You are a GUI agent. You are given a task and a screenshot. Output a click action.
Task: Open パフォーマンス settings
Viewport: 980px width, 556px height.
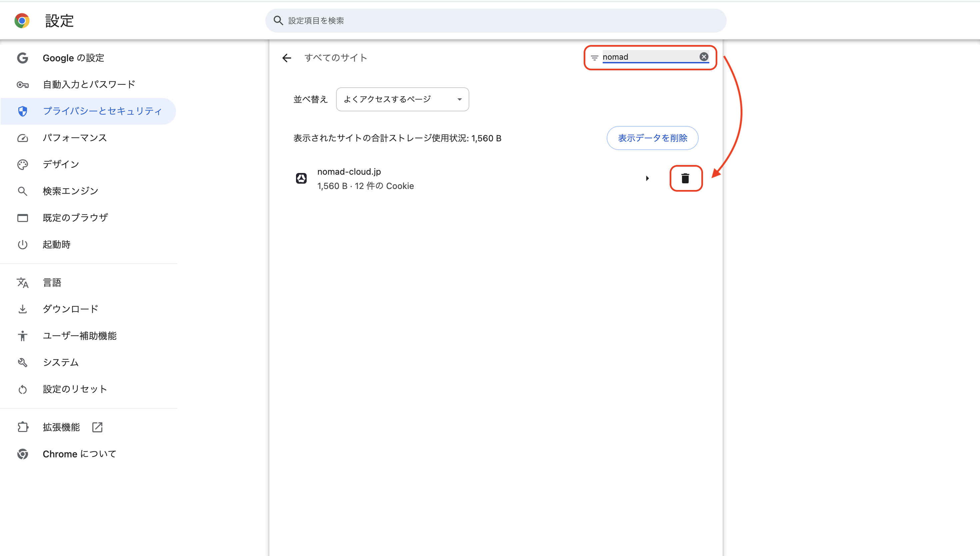tap(75, 138)
